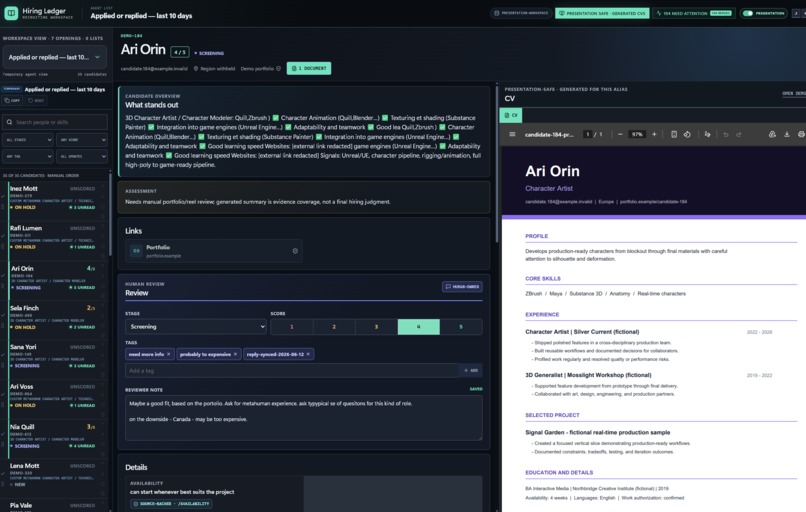The width and height of the screenshot is (806, 512).
Task: Click the Add a tag input field
Action: pos(291,370)
